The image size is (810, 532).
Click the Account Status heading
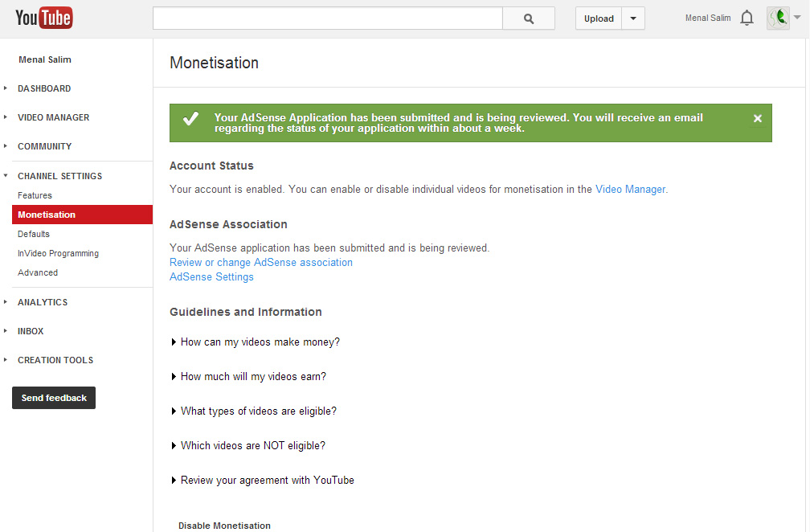[x=211, y=166]
